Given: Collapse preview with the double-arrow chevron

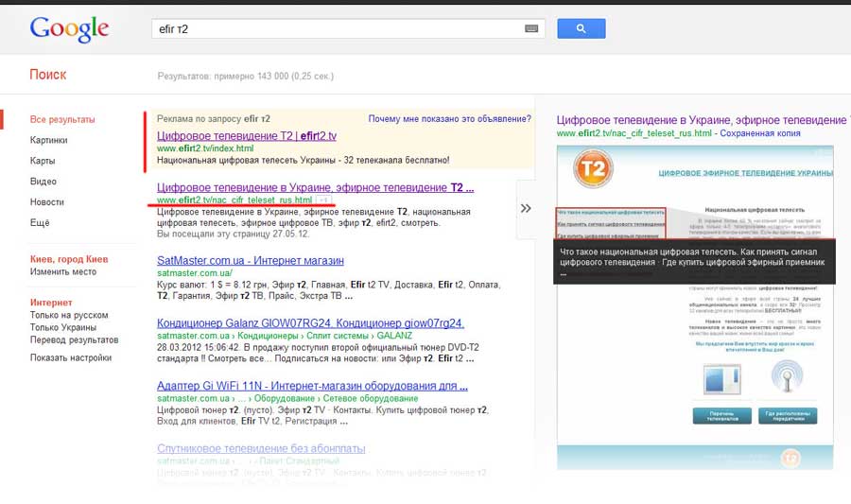Looking at the screenshot, I should coord(526,208).
